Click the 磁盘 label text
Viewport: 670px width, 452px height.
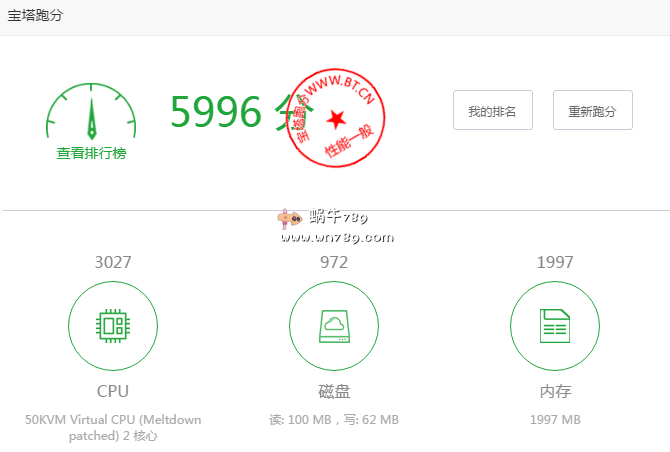point(334,391)
